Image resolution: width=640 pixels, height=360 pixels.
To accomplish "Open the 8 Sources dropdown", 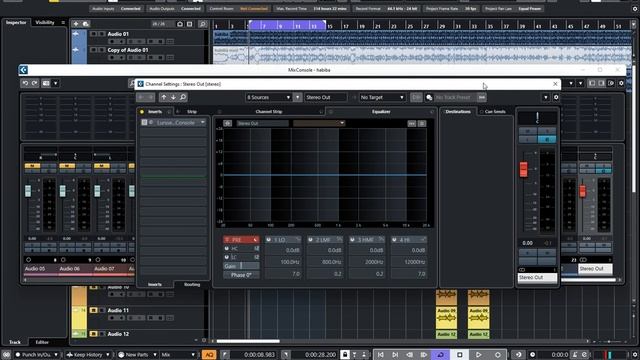I will [268, 98].
